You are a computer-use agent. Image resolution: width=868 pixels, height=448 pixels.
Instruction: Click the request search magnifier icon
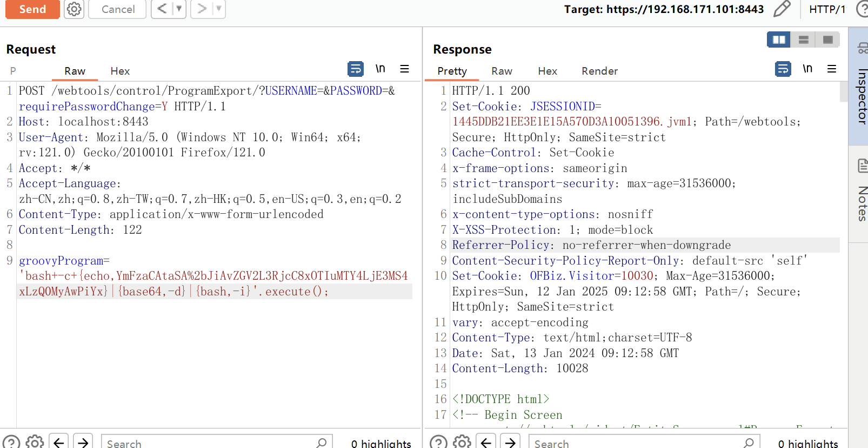[x=322, y=443]
